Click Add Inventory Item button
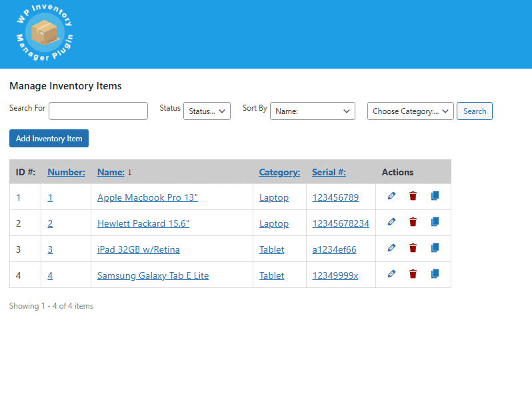 coord(49,139)
